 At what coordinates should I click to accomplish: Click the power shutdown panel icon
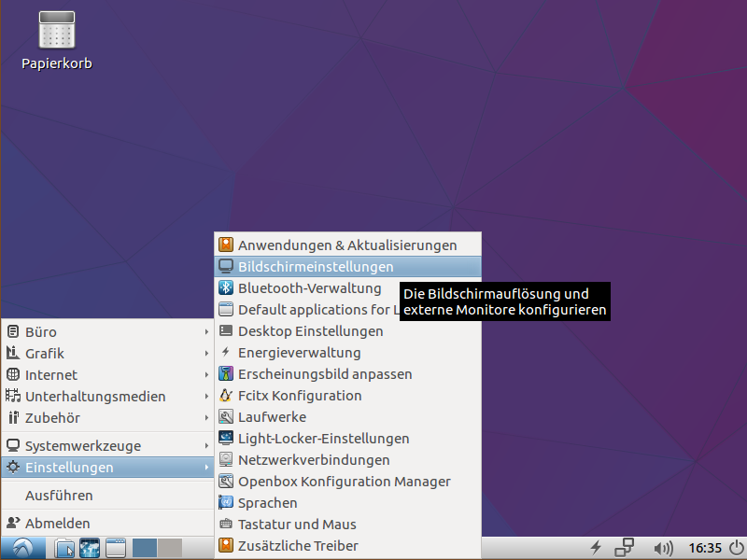(737, 548)
